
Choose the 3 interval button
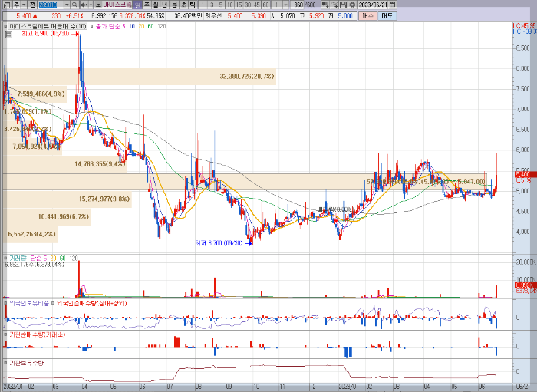coord(212,5)
